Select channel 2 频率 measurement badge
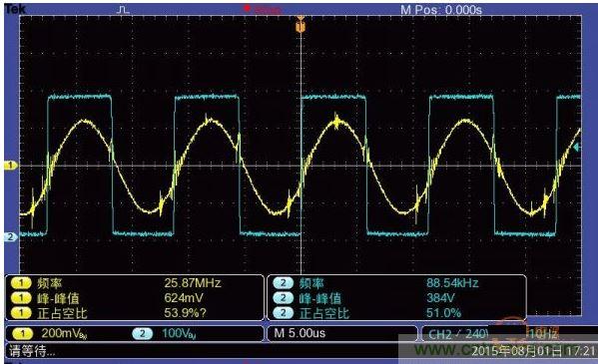 (x=283, y=283)
